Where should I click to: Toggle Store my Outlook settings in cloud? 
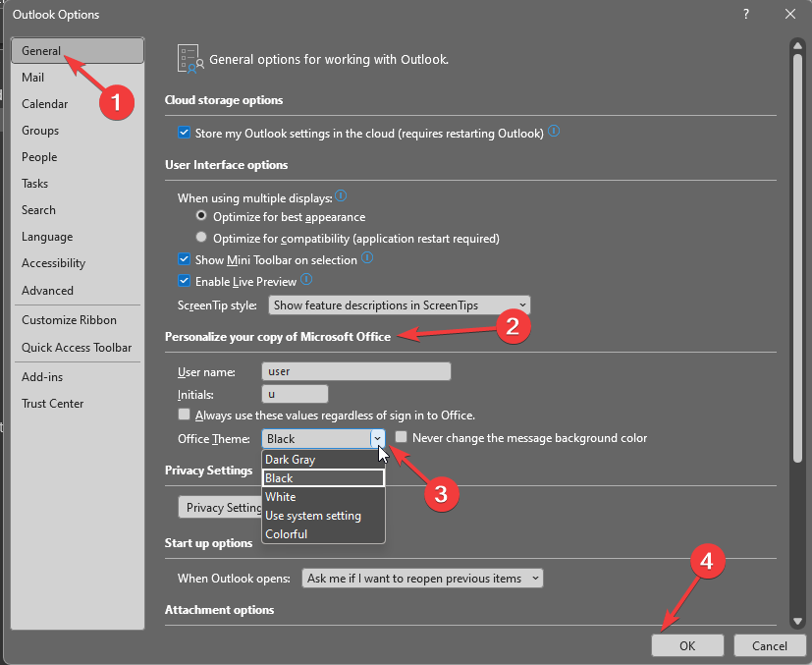(x=184, y=133)
